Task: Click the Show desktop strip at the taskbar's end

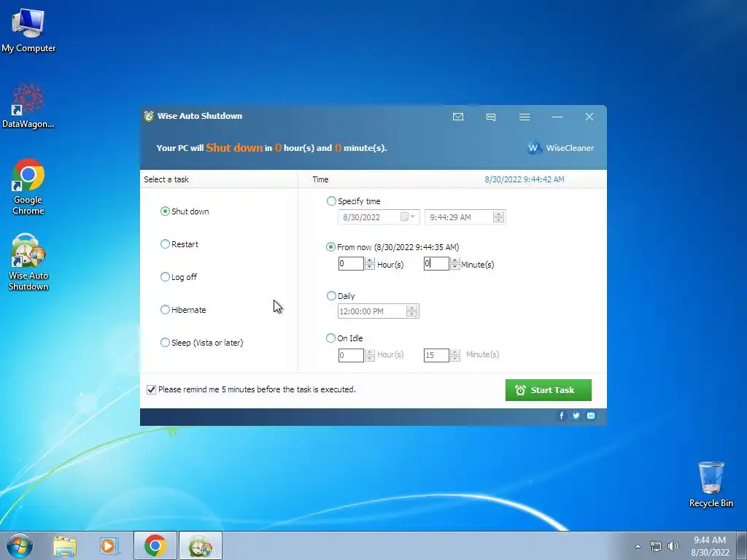Action: pos(742,545)
